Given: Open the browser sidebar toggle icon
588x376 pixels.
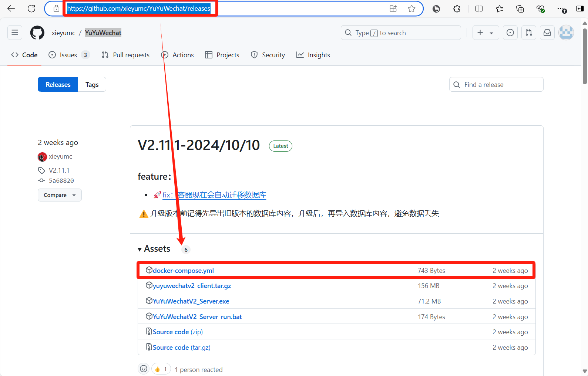Looking at the screenshot, I should click(580, 9).
